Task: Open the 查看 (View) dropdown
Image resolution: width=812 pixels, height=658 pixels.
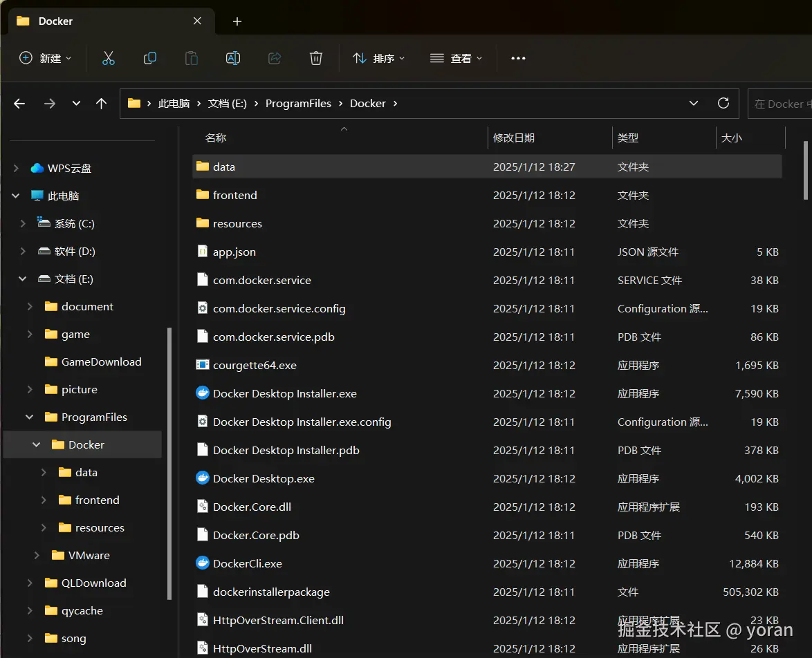Action: pyautogui.click(x=456, y=59)
